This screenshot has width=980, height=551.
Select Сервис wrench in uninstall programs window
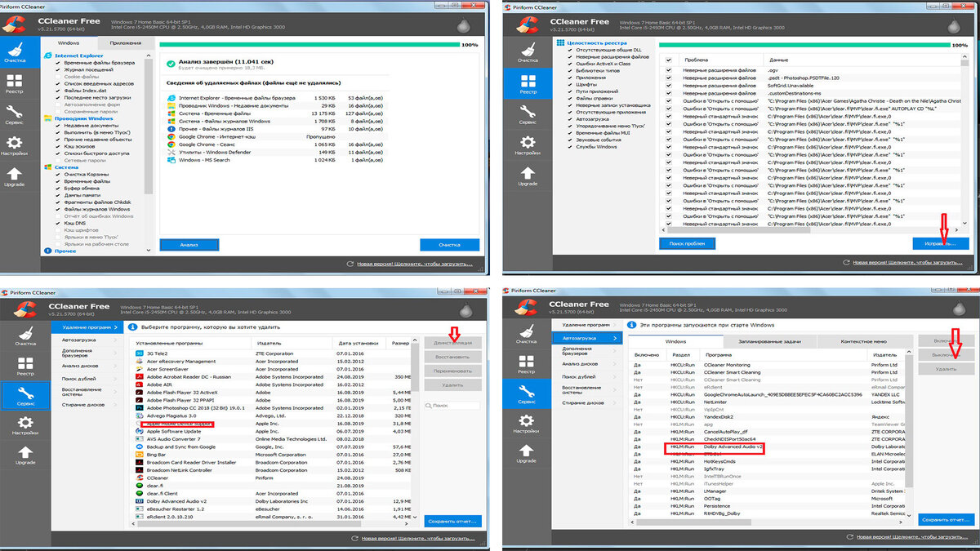(25, 395)
